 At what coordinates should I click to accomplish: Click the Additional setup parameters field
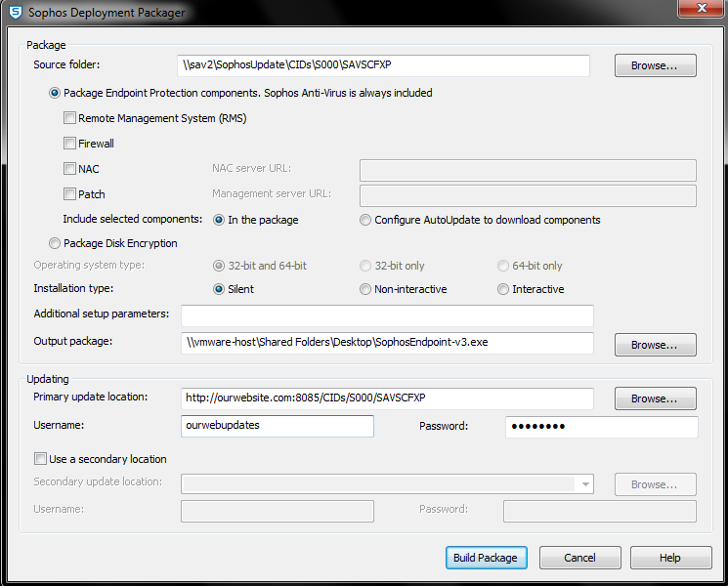coord(387,316)
